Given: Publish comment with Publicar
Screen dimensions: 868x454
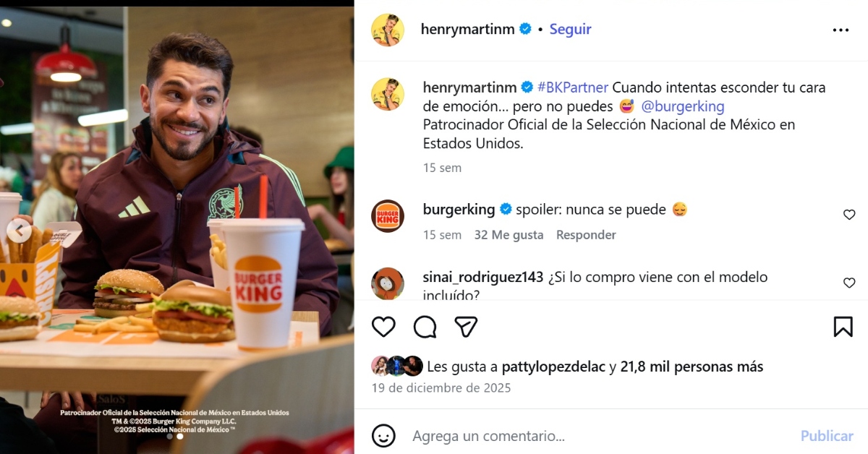Looking at the screenshot, I should (x=827, y=436).
